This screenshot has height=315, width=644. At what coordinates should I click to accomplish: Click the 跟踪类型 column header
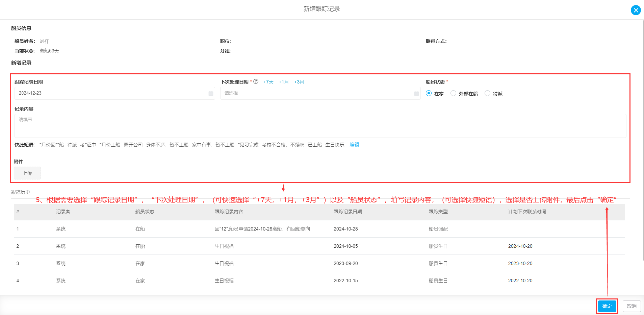click(x=438, y=212)
